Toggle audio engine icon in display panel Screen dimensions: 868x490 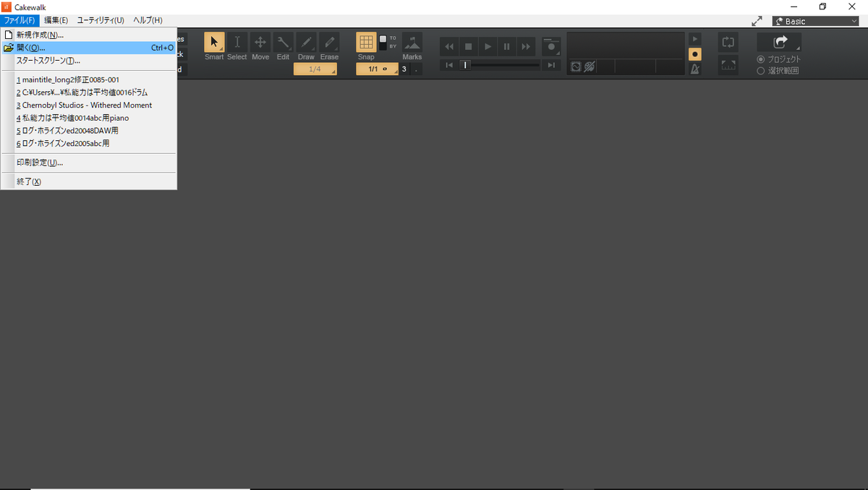tap(576, 66)
